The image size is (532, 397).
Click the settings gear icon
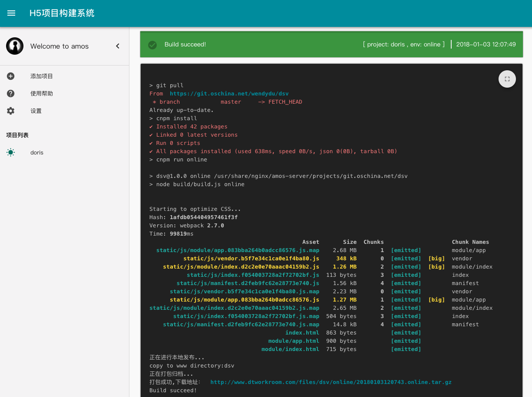pyautogui.click(x=11, y=111)
